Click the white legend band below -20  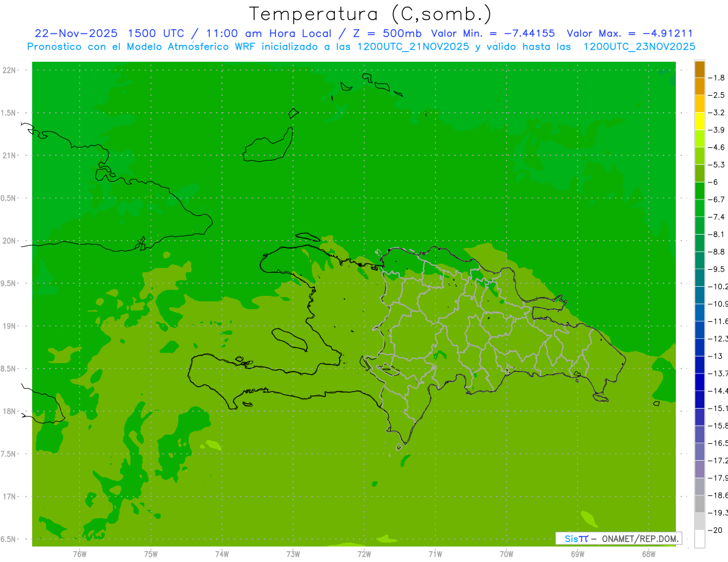(699, 538)
